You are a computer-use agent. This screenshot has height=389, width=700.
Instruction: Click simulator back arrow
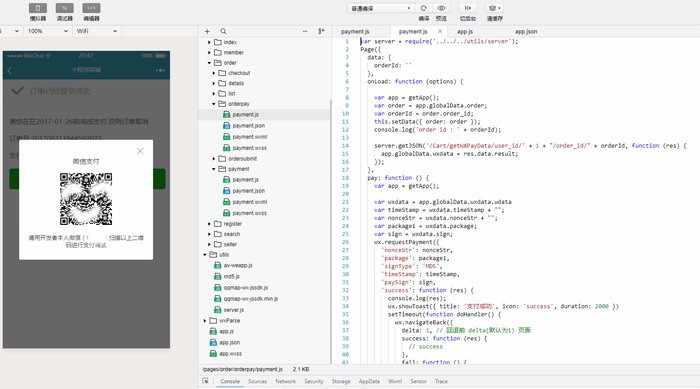(x=10, y=70)
